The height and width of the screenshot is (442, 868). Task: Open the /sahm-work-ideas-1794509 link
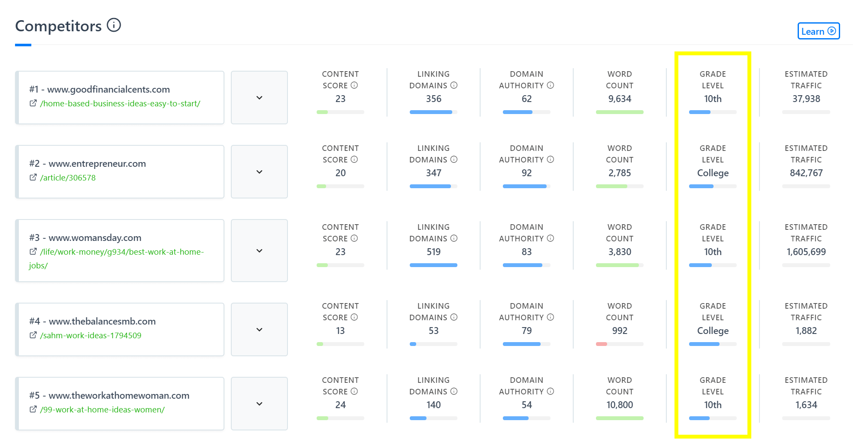[x=91, y=336]
